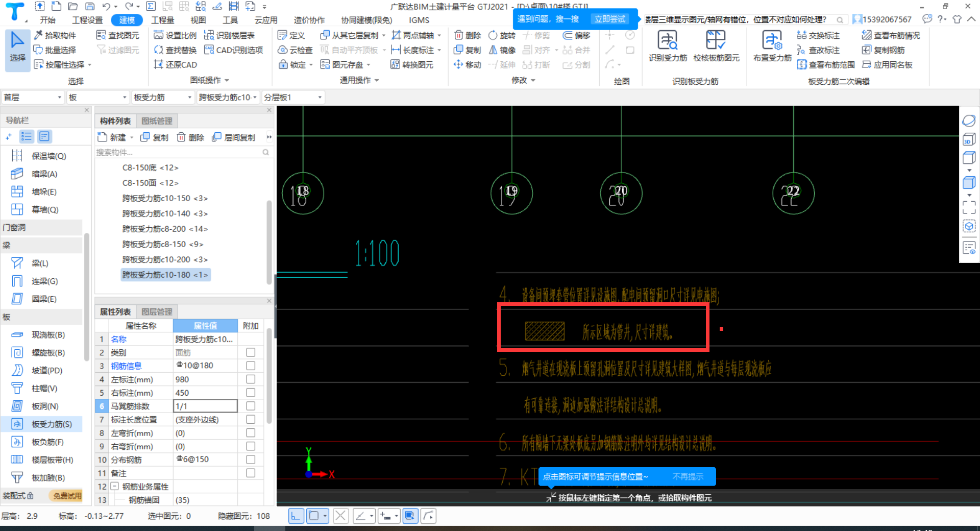Toggle 附加 checkbox for 钢筋信息 row
Viewport: 980px width, 531px height.
(x=251, y=366)
